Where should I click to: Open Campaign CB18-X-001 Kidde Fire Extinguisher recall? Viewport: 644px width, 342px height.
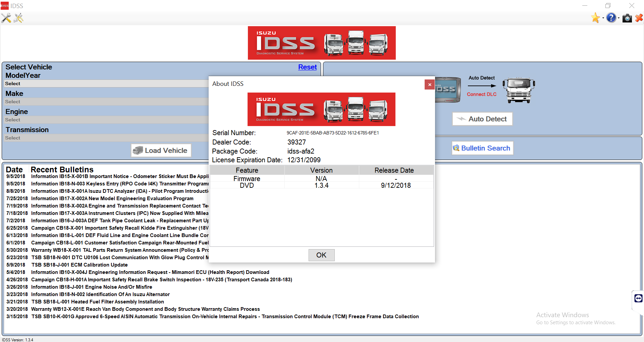click(x=120, y=228)
